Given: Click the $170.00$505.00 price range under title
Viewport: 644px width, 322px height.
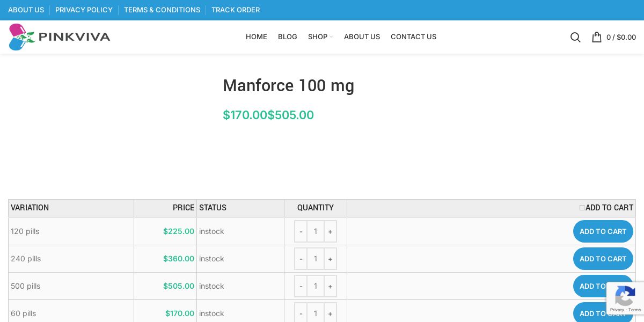Looking at the screenshot, I should point(268,115).
